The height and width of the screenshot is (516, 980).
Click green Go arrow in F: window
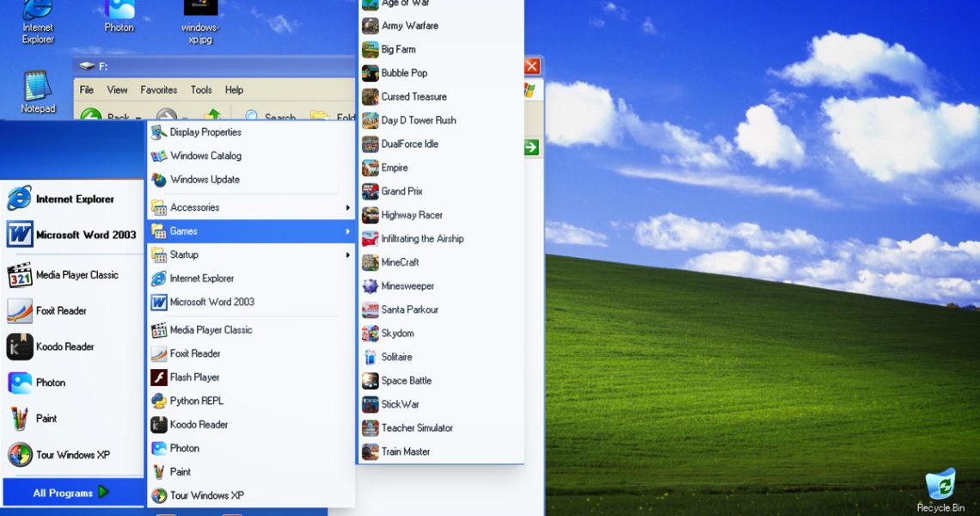(x=531, y=147)
